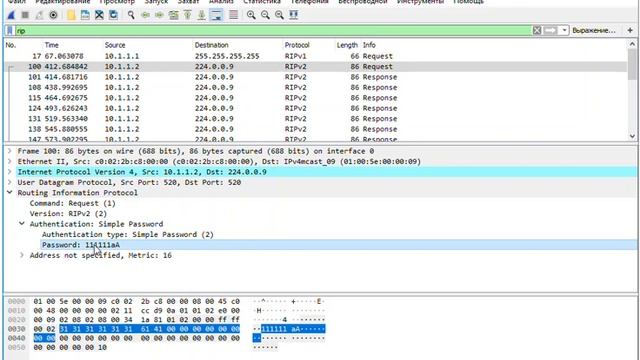Open the Статистика menu
This screenshot has height=360, width=640.
click(x=262, y=2)
